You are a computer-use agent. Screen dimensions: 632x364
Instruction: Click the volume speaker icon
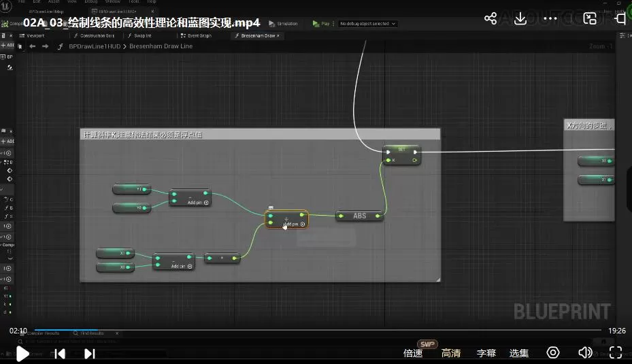coord(584,352)
